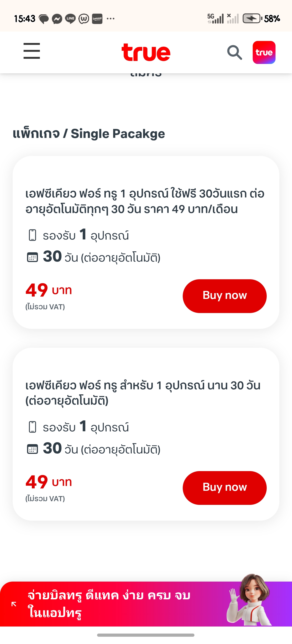Tap the home gesture bar at screen bottom

tap(146, 635)
